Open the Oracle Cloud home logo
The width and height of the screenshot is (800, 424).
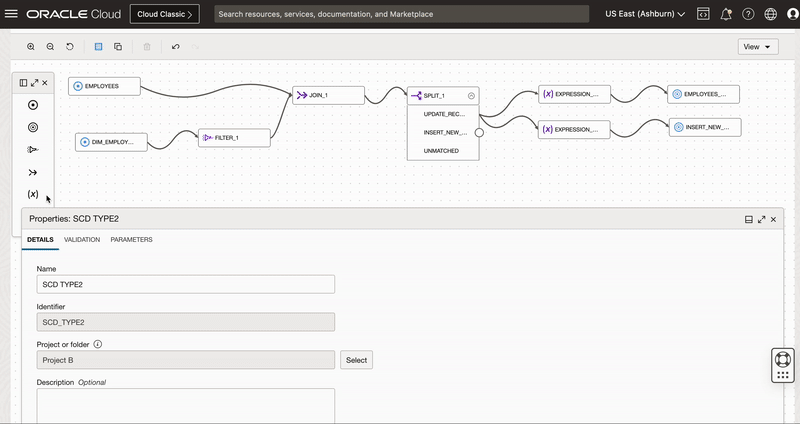(74, 14)
